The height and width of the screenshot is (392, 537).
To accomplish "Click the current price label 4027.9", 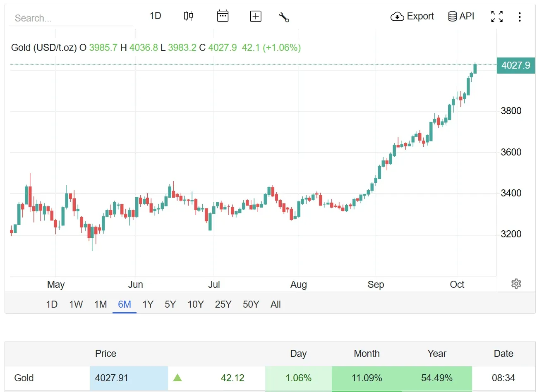I will click(x=515, y=65).
